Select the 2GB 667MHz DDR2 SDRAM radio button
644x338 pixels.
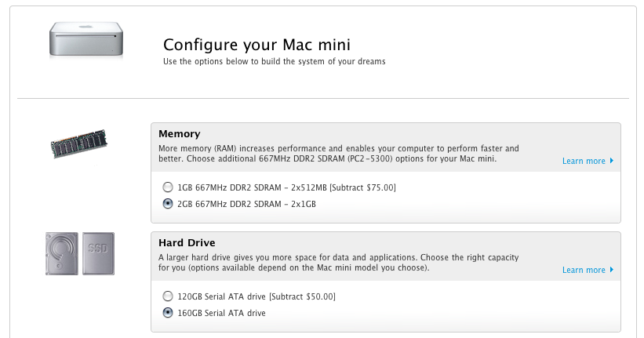click(x=168, y=204)
